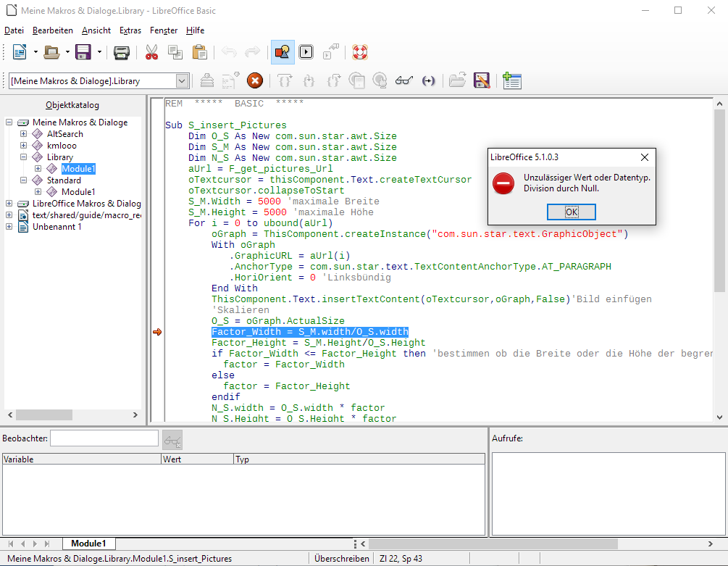The height and width of the screenshot is (566, 728).
Task: Compile the Basic module
Action: 207,80
